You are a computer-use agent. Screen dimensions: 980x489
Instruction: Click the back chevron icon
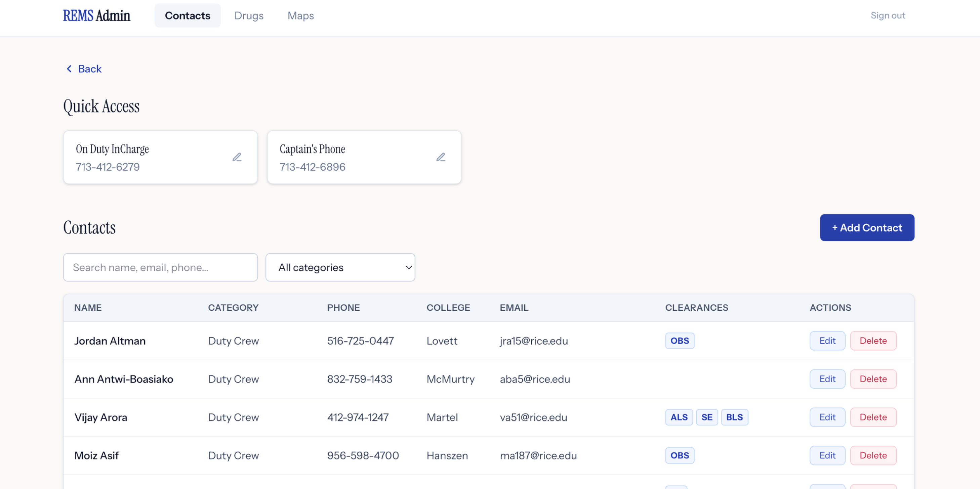pos(69,69)
